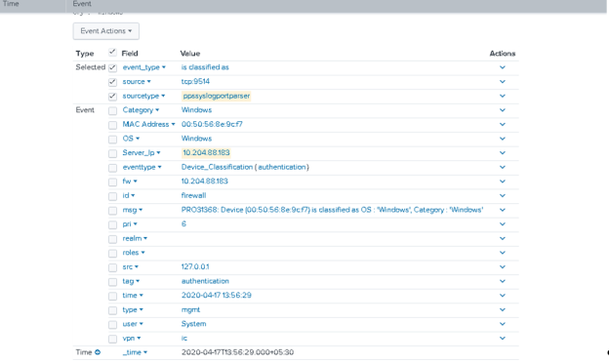Viewport: 609px width, 364px height.
Task: Expand actions chevron for vpn row
Action: (x=503, y=338)
